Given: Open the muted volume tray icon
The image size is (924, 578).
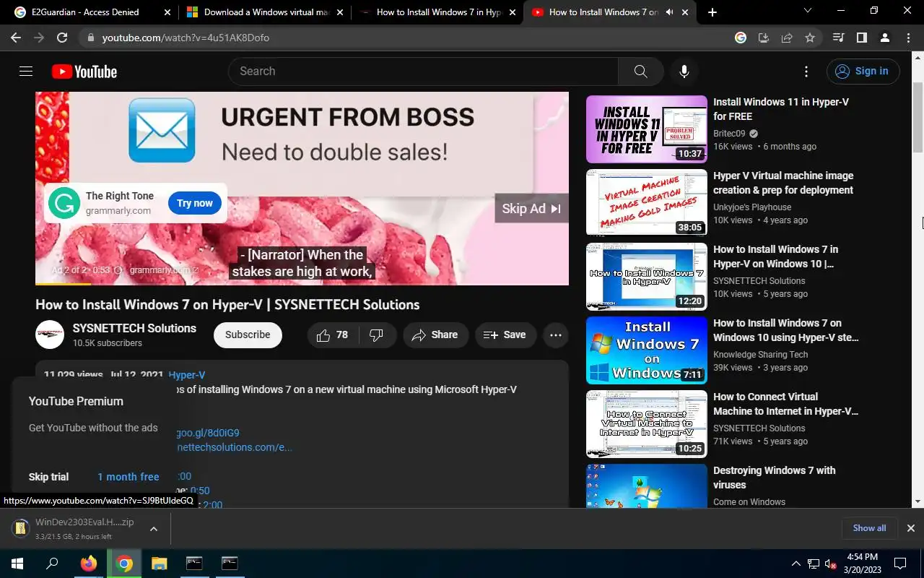Looking at the screenshot, I should [x=830, y=564].
